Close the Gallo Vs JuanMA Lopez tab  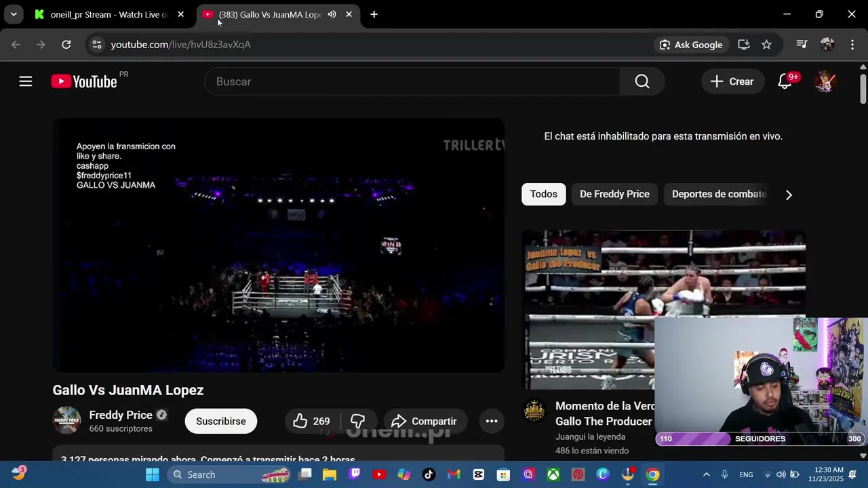[x=349, y=14]
